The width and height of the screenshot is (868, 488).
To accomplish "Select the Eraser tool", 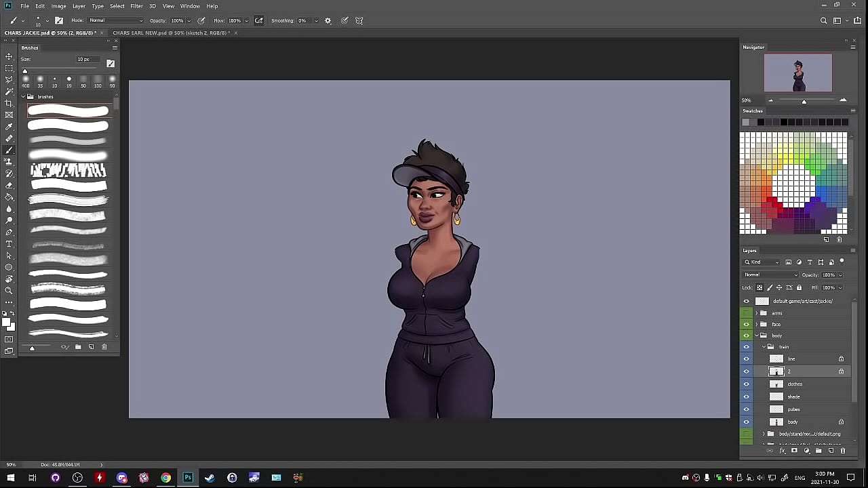I will tap(9, 185).
